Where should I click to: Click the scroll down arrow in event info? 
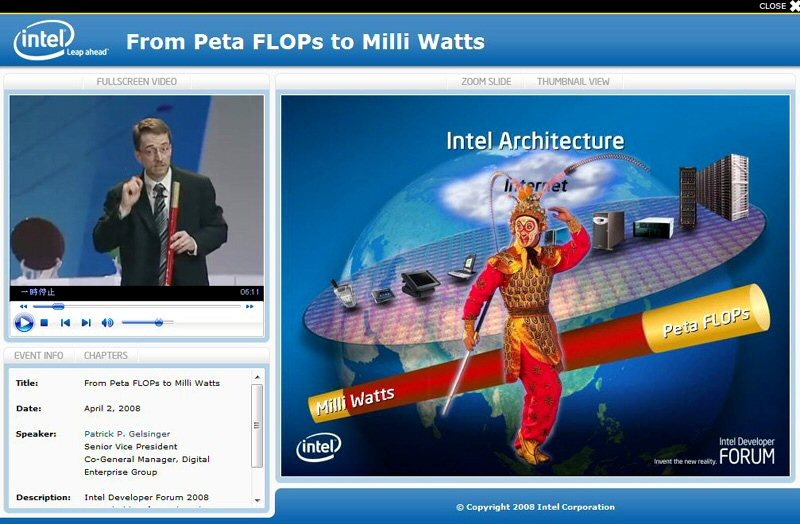coord(257,501)
